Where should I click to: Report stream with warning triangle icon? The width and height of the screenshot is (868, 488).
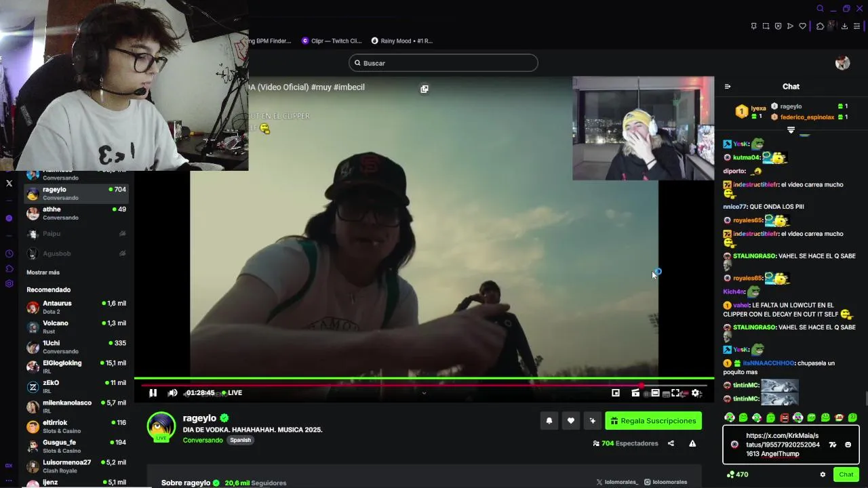[x=692, y=443]
